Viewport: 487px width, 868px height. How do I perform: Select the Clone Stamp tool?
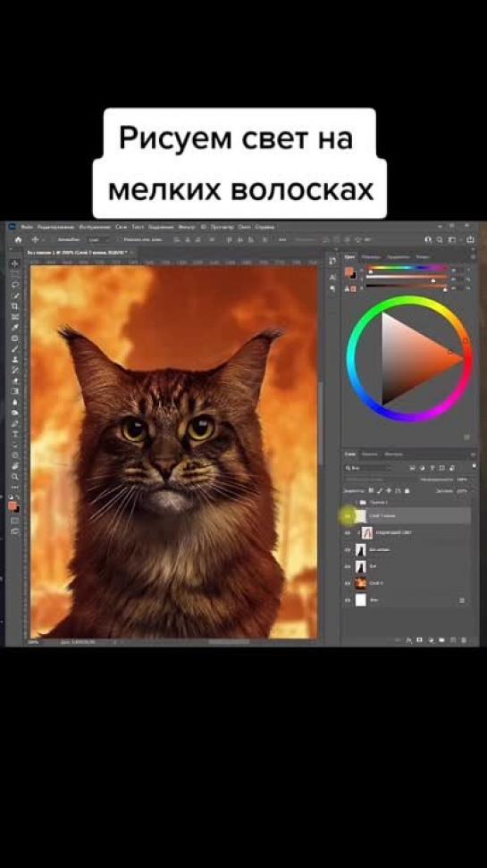click(x=14, y=360)
